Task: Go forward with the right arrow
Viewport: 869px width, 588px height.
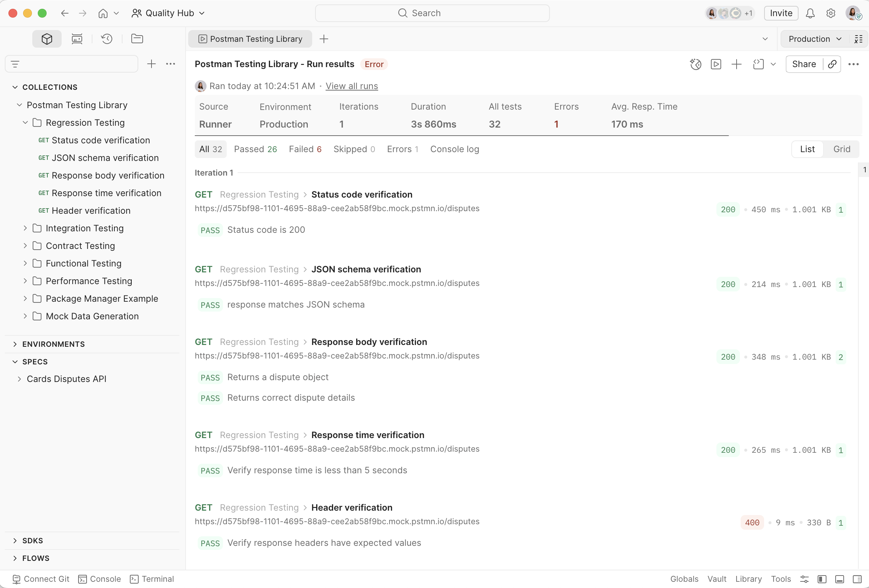Action: point(83,14)
